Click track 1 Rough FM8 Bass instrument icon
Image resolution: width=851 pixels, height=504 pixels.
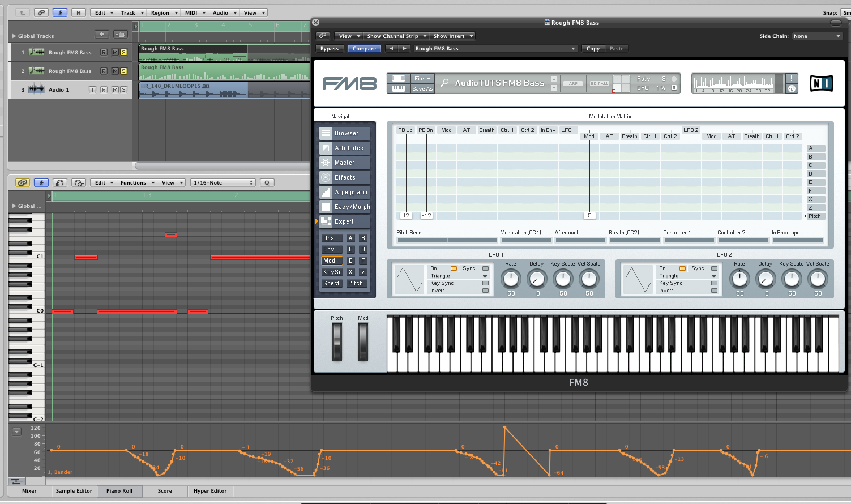37,52
